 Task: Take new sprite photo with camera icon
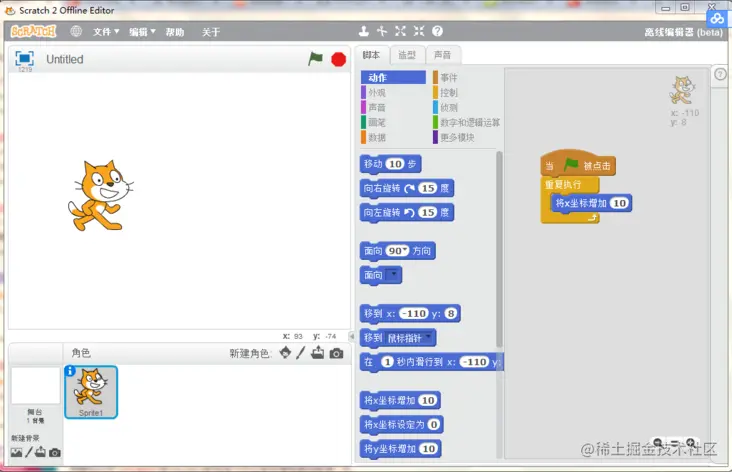(x=336, y=353)
